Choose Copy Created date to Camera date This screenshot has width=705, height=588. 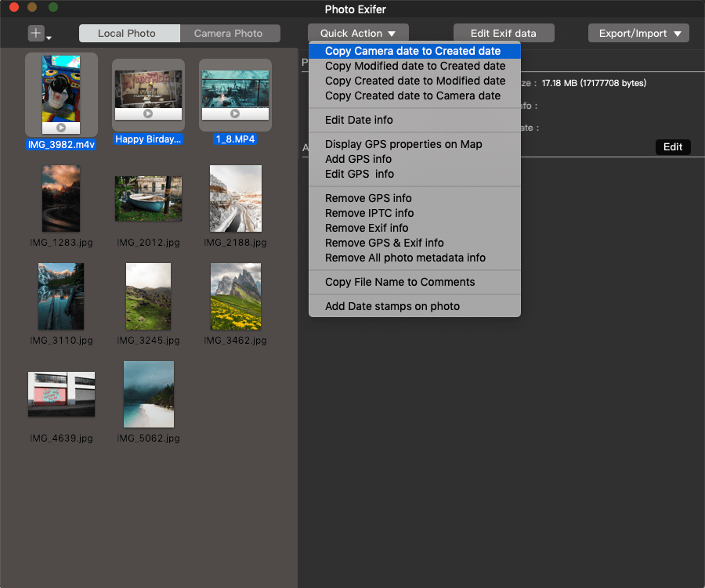pyautogui.click(x=414, y=96)
